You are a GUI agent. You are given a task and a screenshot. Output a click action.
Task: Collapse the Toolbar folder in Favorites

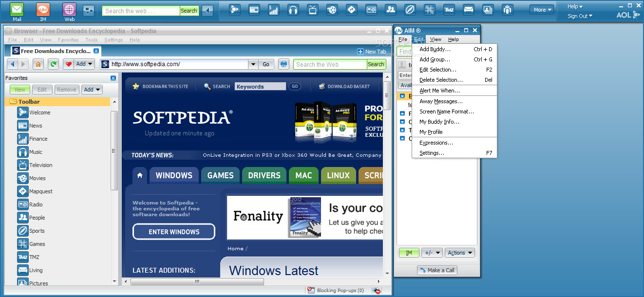(x=13, y=102)
